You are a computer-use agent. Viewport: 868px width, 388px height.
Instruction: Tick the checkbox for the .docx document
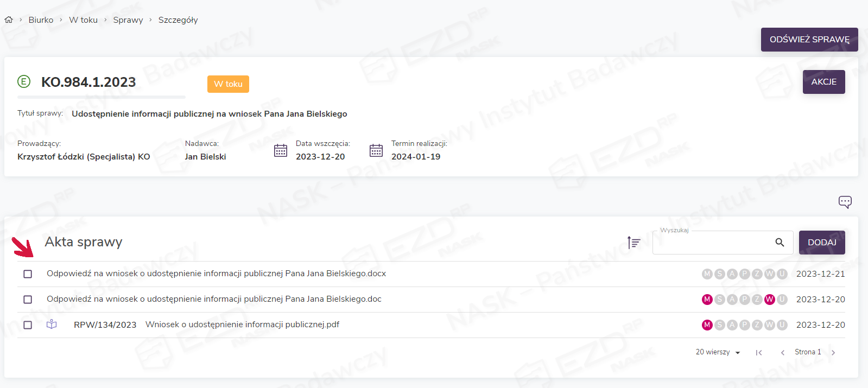(28, 274)
